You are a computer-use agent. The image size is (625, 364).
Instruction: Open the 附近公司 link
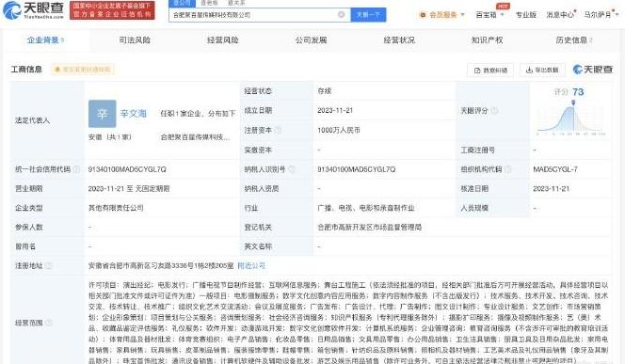click(251, 265)
